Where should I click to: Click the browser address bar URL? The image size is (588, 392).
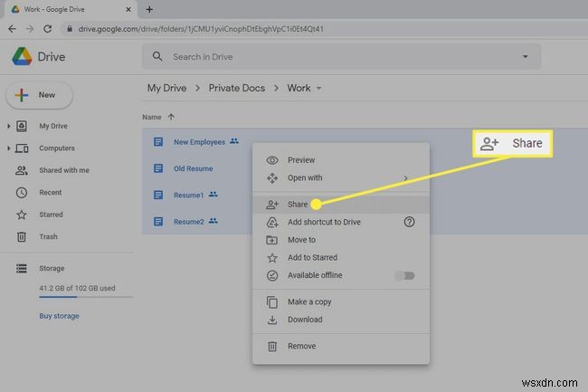(x=201, y=29)
